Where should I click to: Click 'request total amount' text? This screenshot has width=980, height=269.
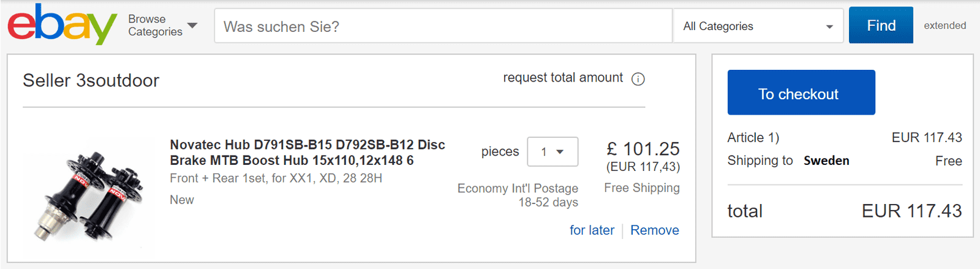[562, 78]
